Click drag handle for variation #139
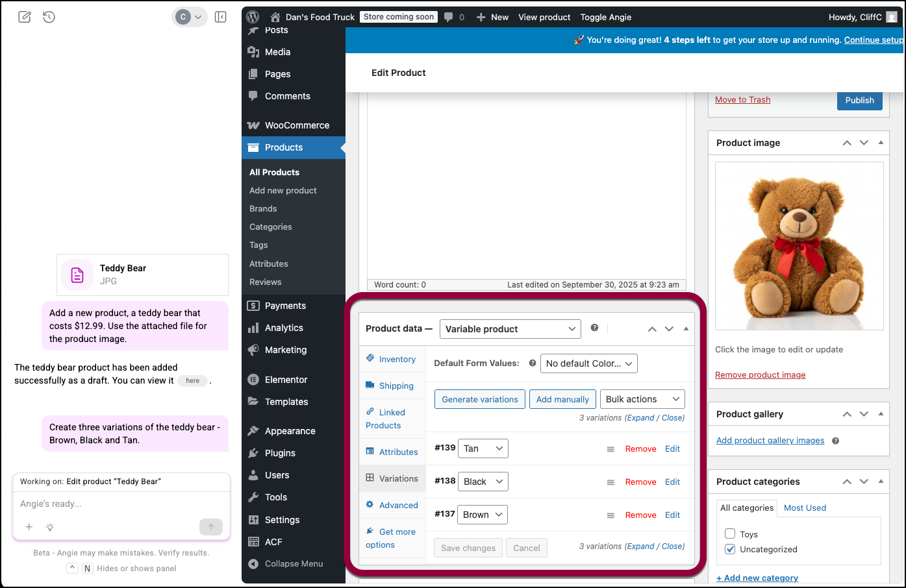 click(x=610, y=449)
